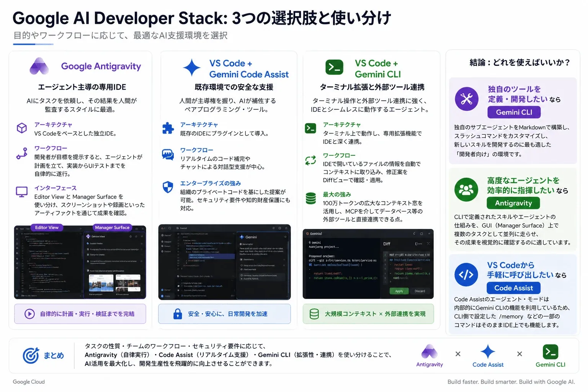The image size is (588, 392).
Task: Click the refresh arrows icon beside Gemini CLI ワークフロー
Action: pyautogui.click(x=310, y=160)
